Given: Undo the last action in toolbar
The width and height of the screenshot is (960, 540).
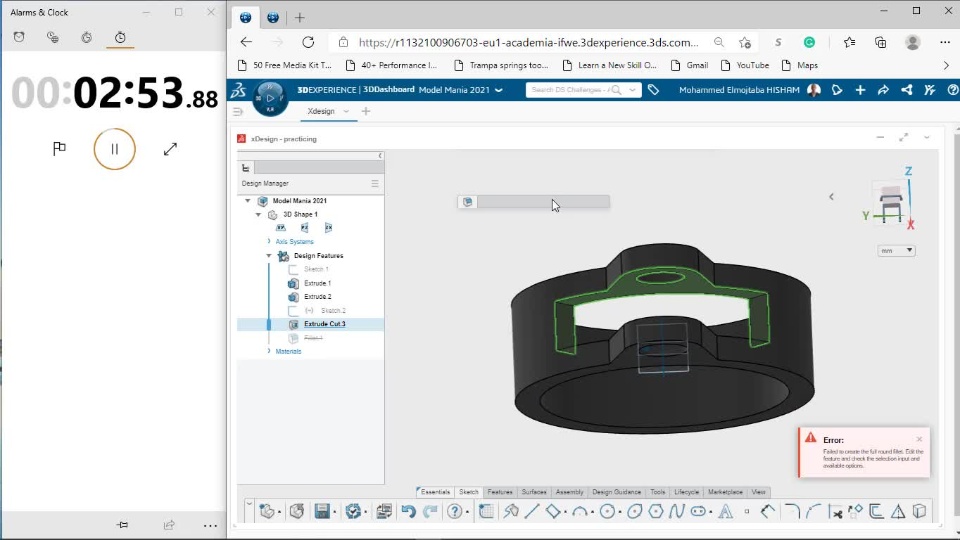Looking at the screenshot, I should pos(408,511).
